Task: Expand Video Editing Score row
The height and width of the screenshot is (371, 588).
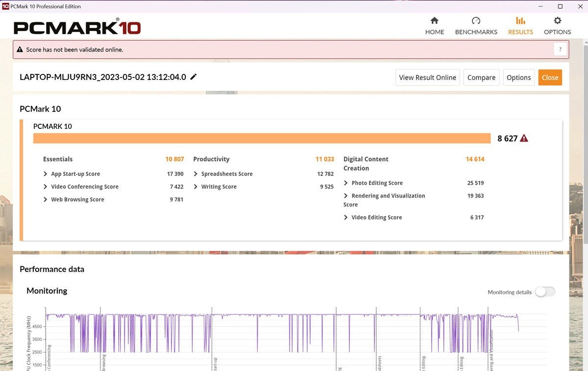Action: [x=346, y=217]
